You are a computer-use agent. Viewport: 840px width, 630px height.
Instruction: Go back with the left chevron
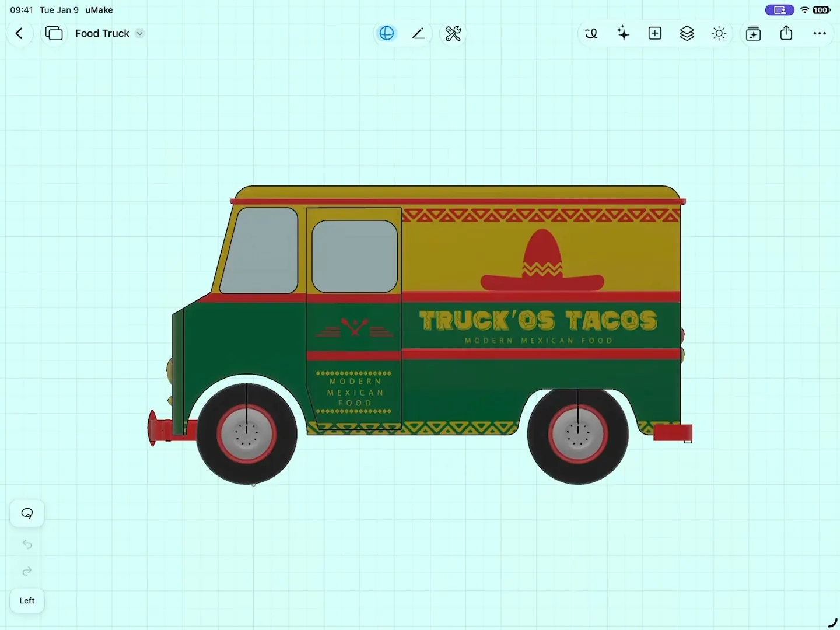[19, 34]
